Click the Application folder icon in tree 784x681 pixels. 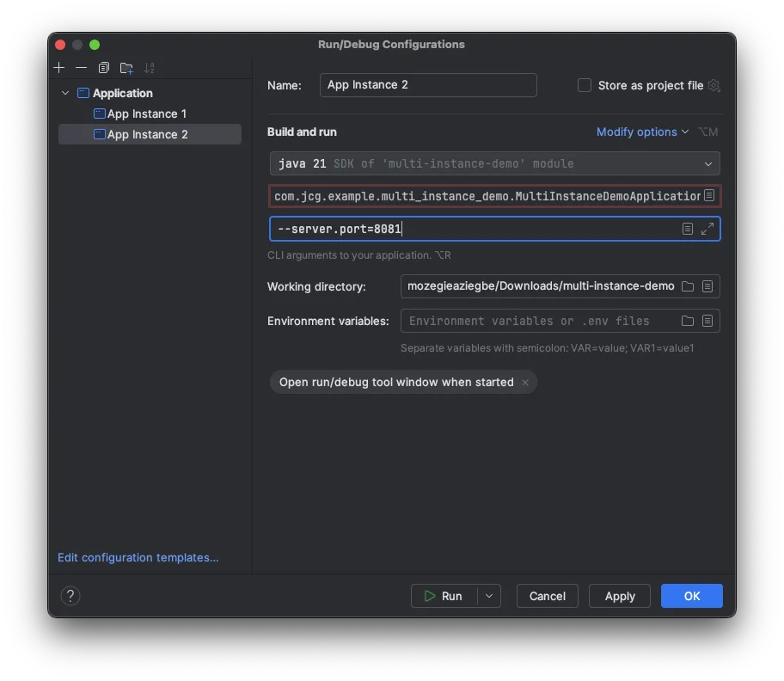point(83,93)
